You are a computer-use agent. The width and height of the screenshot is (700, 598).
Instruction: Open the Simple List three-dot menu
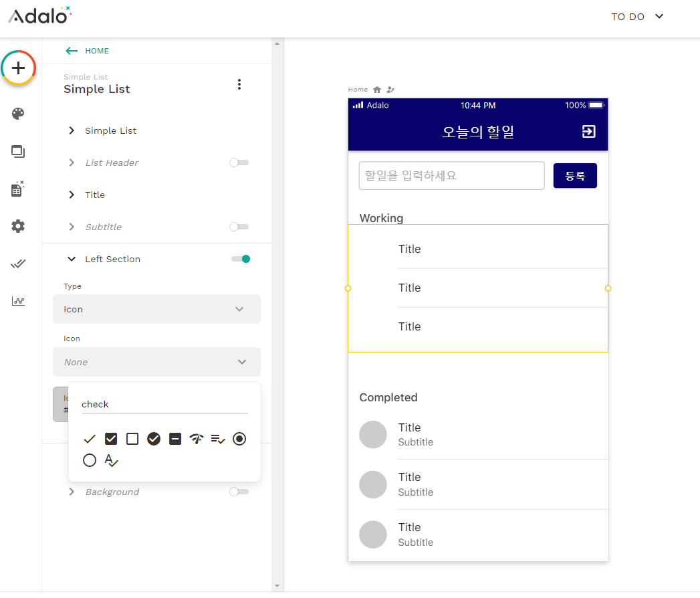239,84
